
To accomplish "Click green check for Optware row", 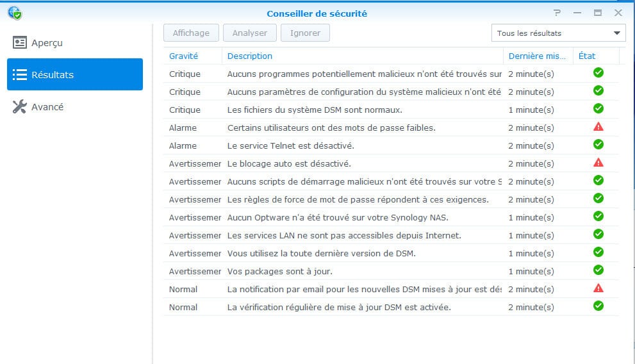I will (598, 216).
